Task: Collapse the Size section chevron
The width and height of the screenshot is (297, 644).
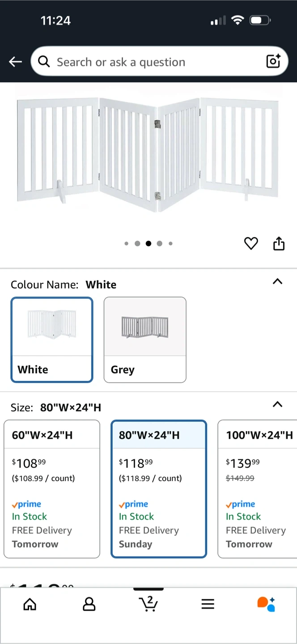Action: [277, 404]
